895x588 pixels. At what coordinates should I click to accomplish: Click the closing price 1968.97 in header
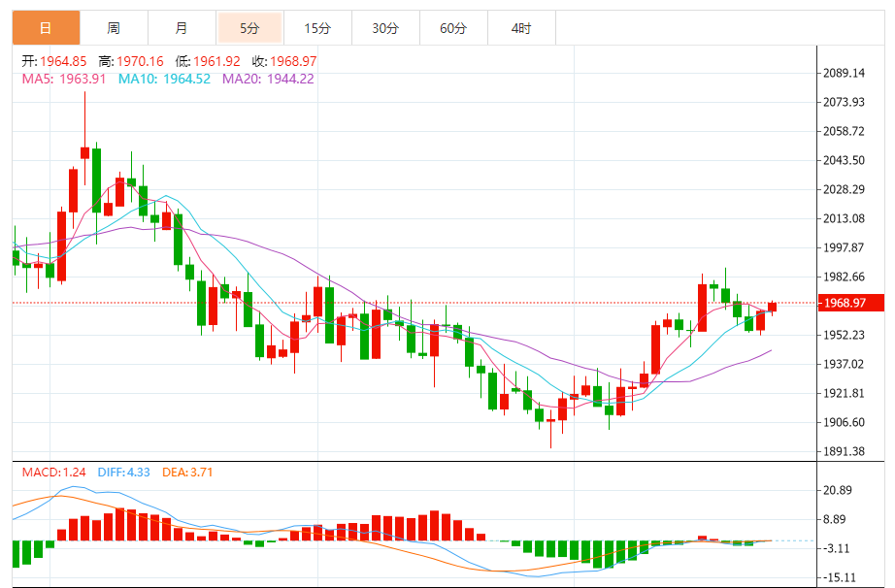(x=293, y=61)
